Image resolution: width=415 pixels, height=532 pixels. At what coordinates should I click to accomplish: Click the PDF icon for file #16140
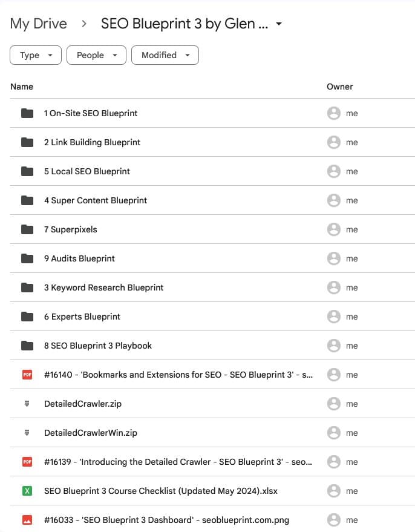(x=27, y=375)
